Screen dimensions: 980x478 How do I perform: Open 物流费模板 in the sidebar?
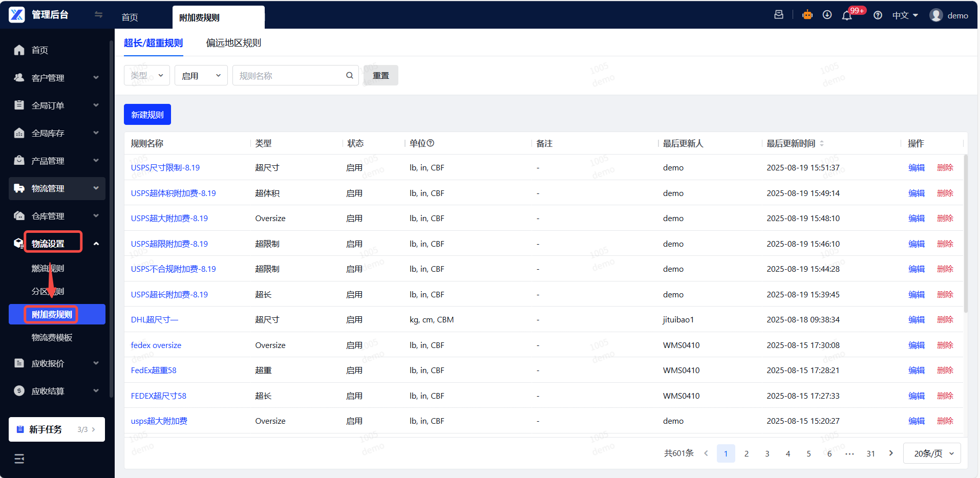[52, 338]
